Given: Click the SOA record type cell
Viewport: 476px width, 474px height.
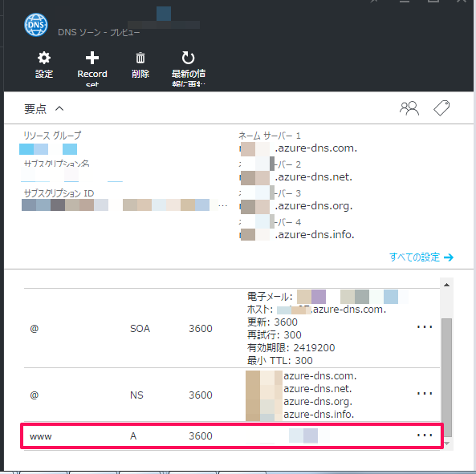Looking at the screenshot, I should coord(140,329).
